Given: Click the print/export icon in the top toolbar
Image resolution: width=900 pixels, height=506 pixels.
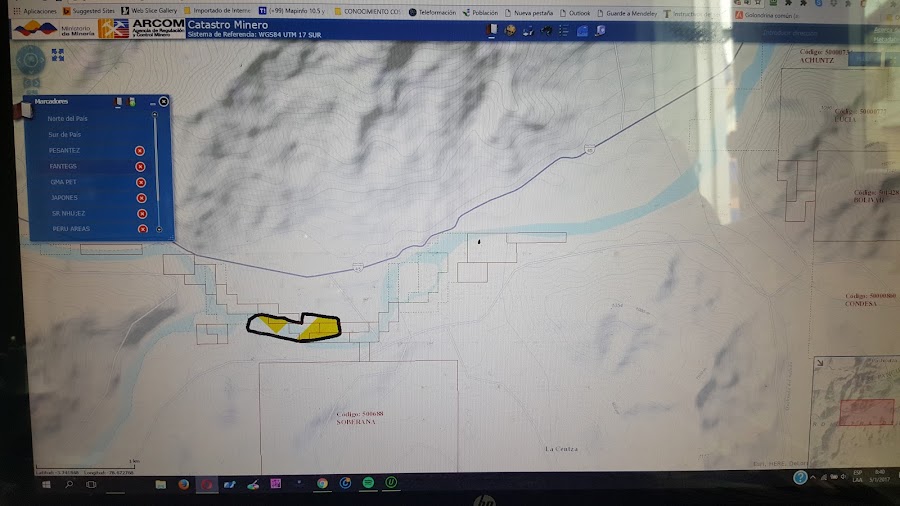Looking at the screenshot, I should click(600, 30).
